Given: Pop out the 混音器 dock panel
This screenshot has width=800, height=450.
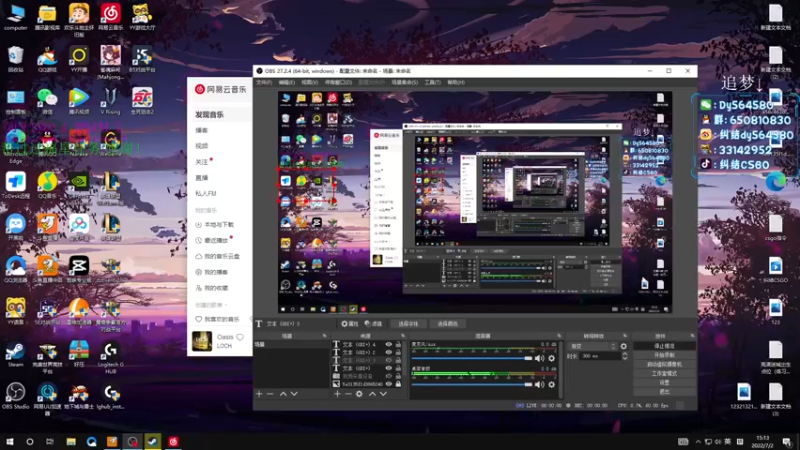Looking at the screenshot, I should (x=559, y=336).
